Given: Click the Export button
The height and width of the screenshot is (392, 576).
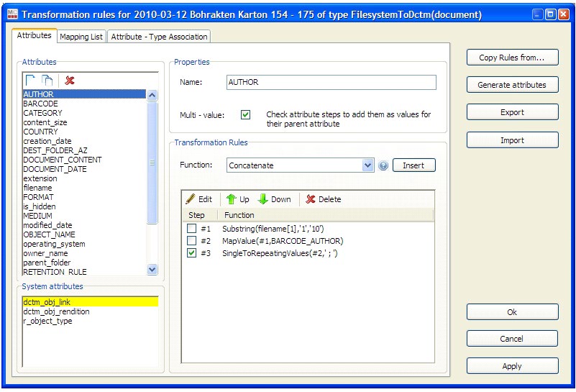Looking at the screenshot, I should [513, 112].
